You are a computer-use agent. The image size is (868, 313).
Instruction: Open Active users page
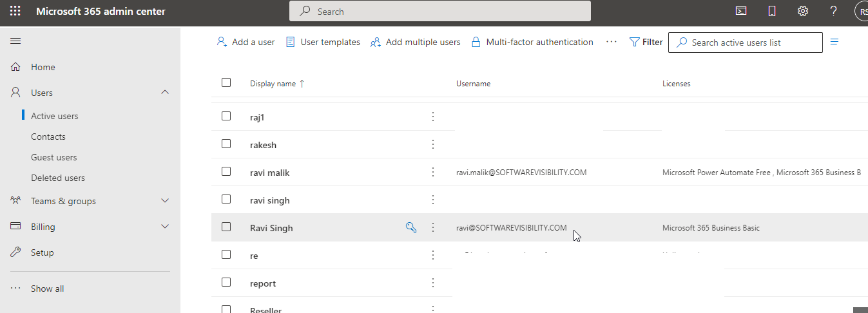pyautogui.click(x=55, y=116)
